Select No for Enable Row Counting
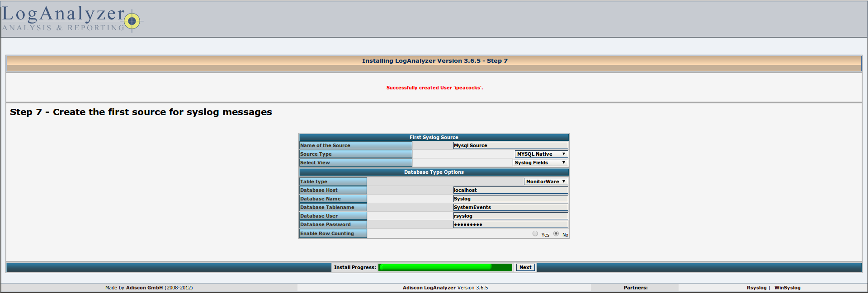Viewport: 868px width, 293px height. pos(556,233)
